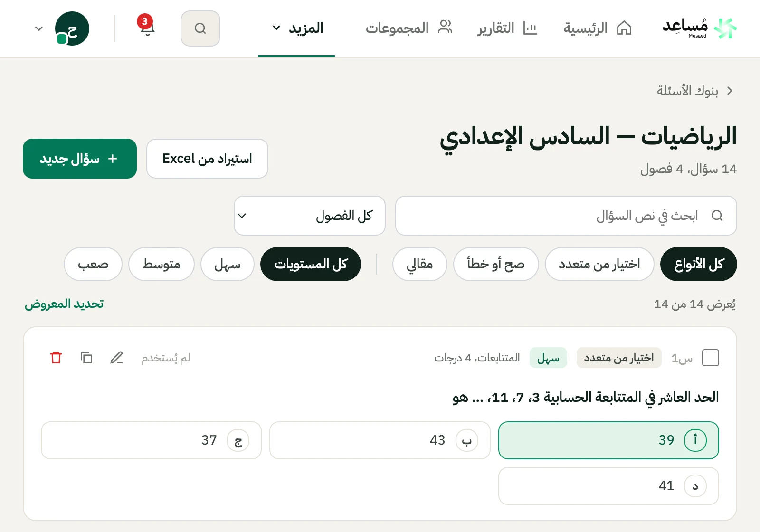
Task: Click the سهل tag on question س1
Action: [548, 358]
